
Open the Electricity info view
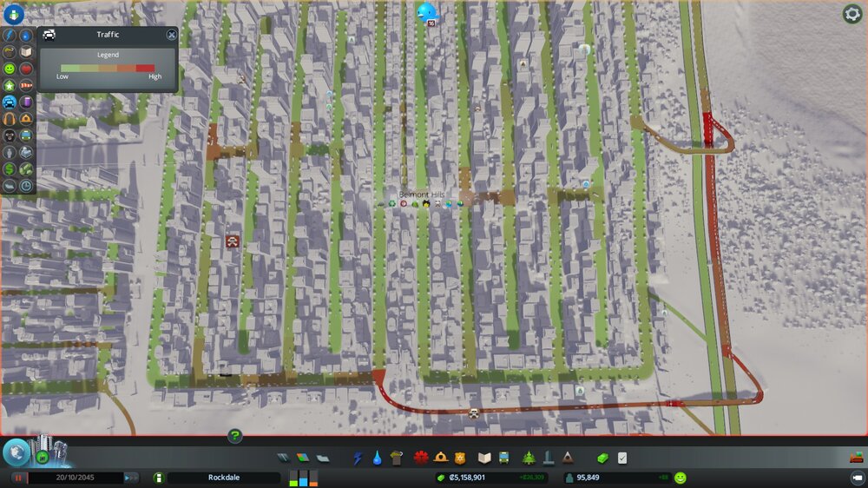click(x=10, y=35)
